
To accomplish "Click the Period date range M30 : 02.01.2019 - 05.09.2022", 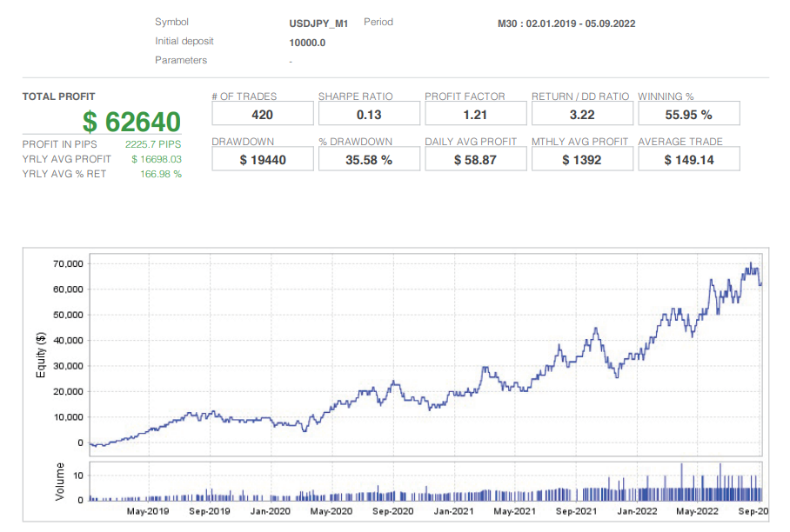I will pos(565,23).
